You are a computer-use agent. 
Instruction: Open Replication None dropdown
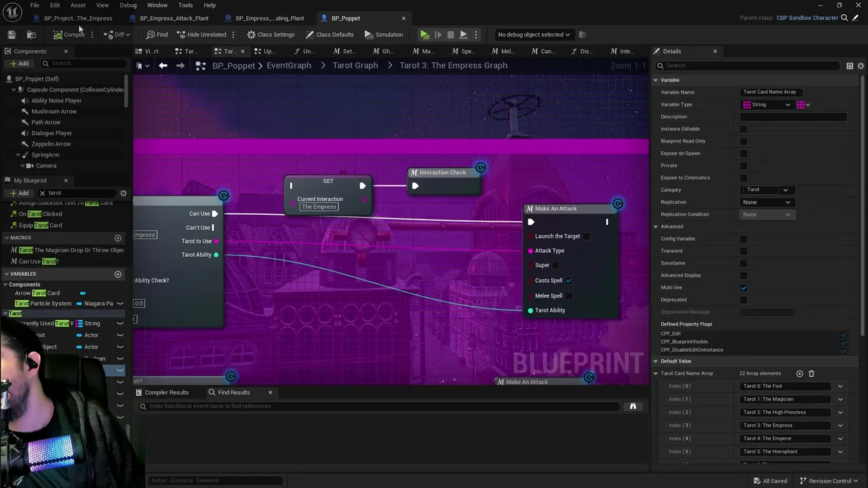click(x=767, y=202)
